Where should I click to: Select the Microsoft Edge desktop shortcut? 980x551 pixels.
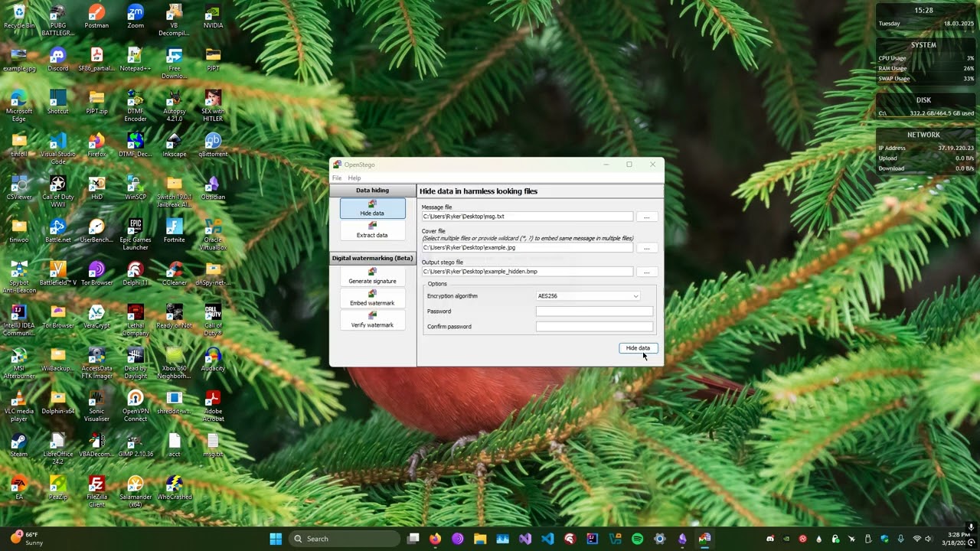point(19,106)
